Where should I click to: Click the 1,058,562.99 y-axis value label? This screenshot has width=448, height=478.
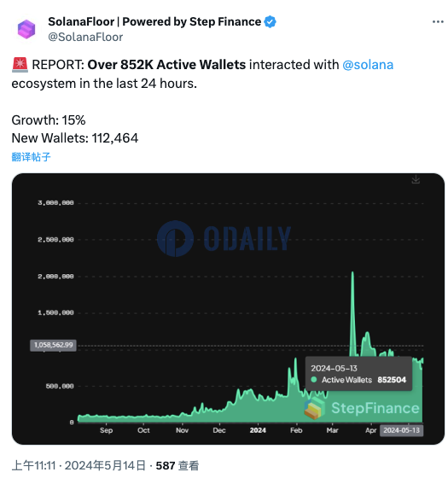53,345
